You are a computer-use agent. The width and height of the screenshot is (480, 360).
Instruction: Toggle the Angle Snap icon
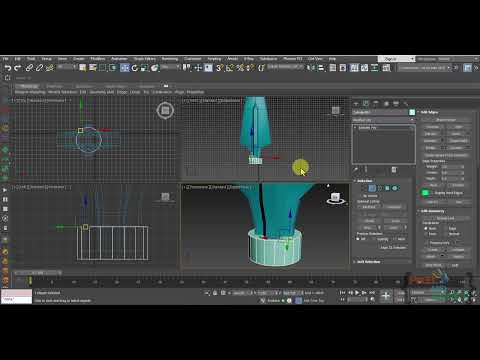pos(230,68)
